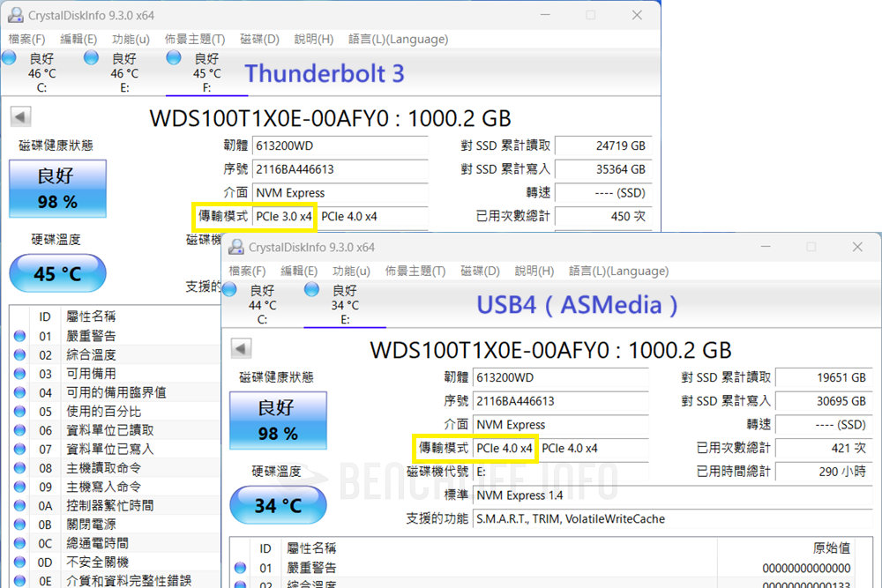Open 檔案(F) menu in Thunderbolt 3 window
The height and width of the screenshot is (588, 882).
coord(26,39)
